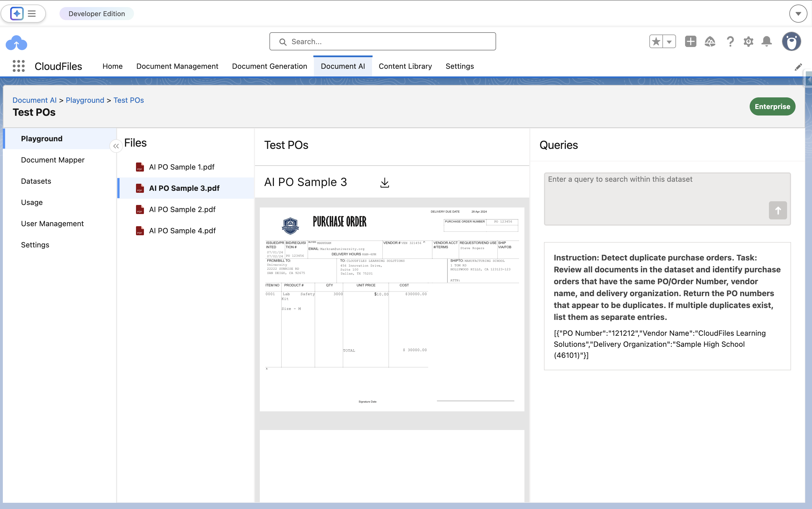Click the PDF icon for AI PO Sample 3

coord(139,188)
